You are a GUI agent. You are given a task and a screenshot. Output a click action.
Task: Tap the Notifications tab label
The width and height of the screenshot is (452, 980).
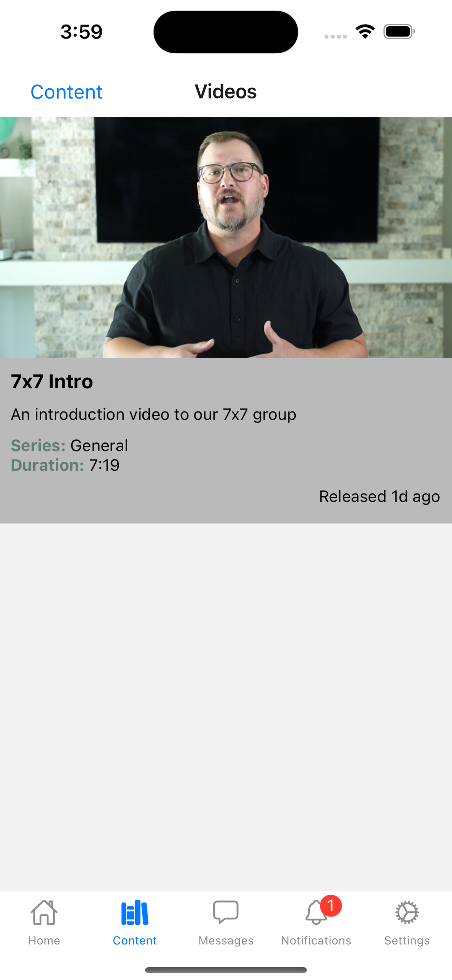coord(316,940)
